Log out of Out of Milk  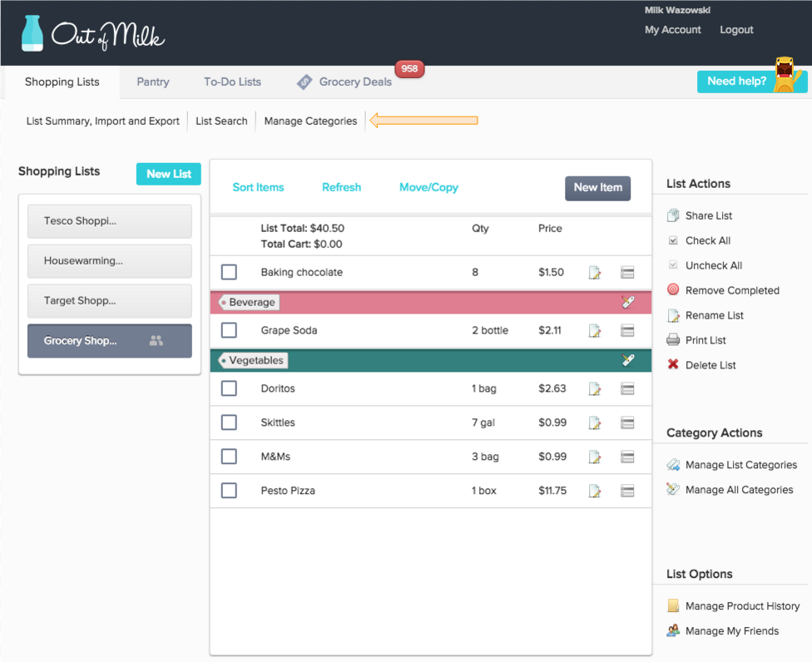coord(736,30)
